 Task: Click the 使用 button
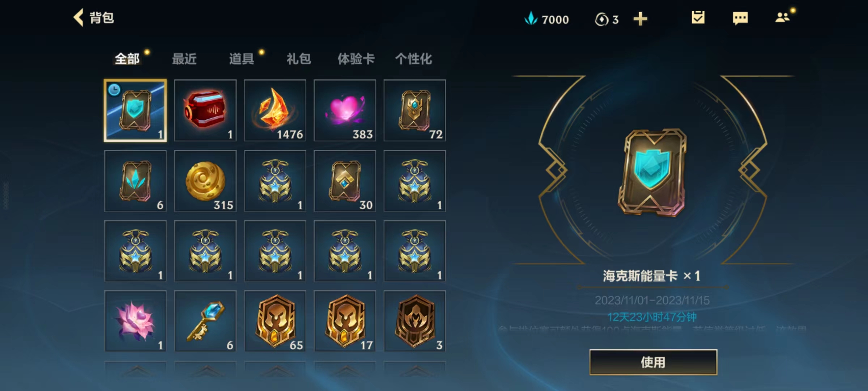[x=653, y=362]
